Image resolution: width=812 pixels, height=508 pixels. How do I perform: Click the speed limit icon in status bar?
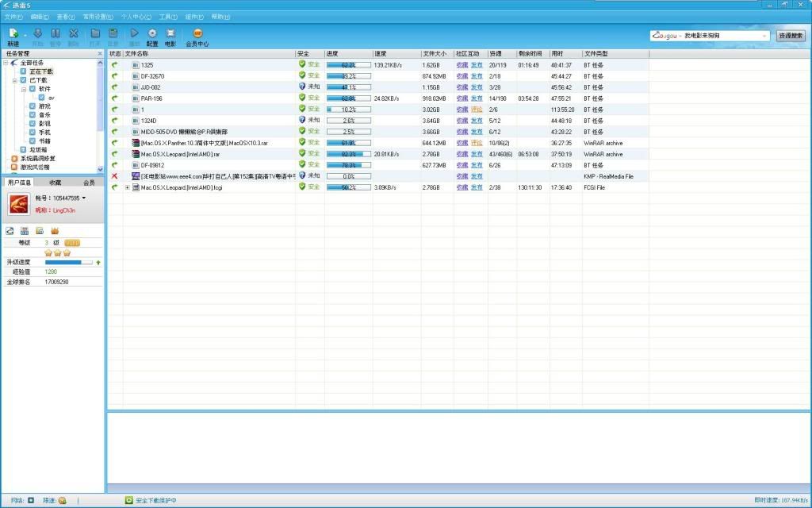[62, 500]
